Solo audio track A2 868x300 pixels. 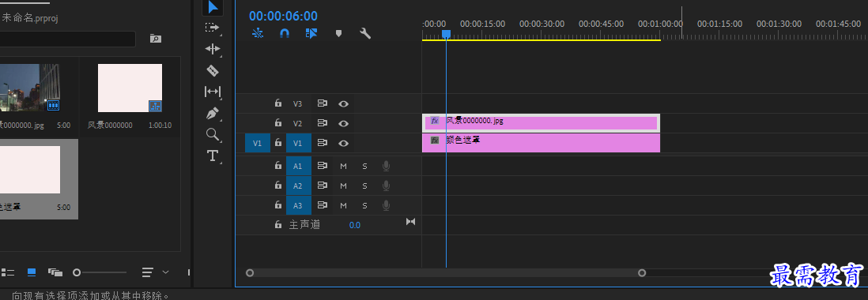coord(364,186)
